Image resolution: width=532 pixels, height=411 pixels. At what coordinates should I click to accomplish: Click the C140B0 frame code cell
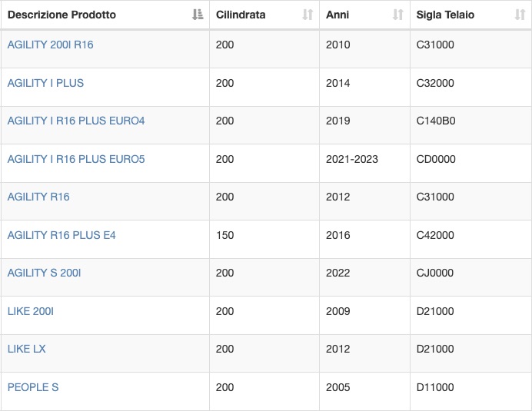pyautogui.click(x=436, y=121)
